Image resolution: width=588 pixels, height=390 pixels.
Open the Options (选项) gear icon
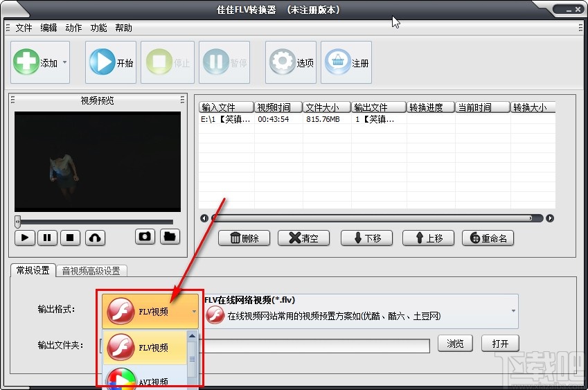(282, 62)
